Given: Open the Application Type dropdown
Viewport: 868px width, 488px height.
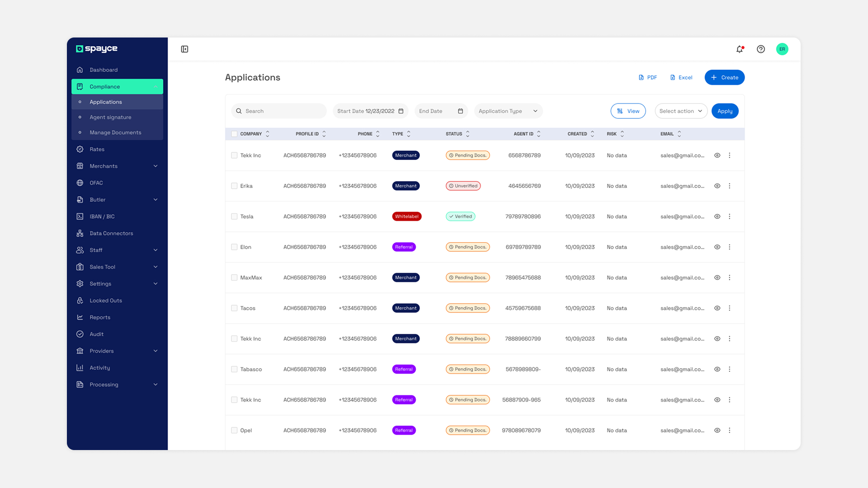Looking at the screenshot, I should [508, 111].
